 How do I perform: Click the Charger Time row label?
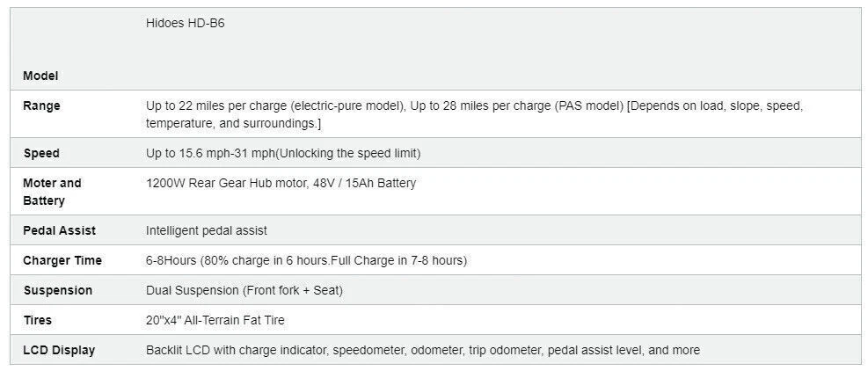tap(62, 260)
